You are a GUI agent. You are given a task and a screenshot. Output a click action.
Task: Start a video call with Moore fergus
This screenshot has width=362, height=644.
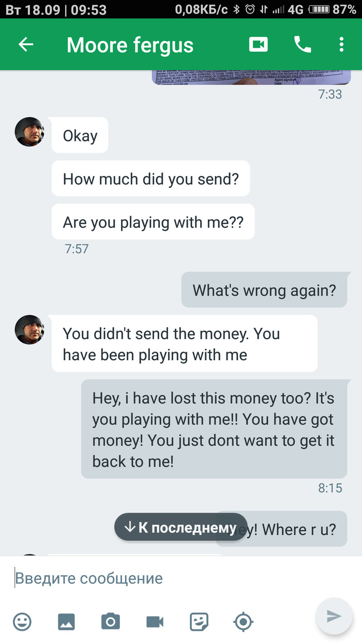coord(258,45)
